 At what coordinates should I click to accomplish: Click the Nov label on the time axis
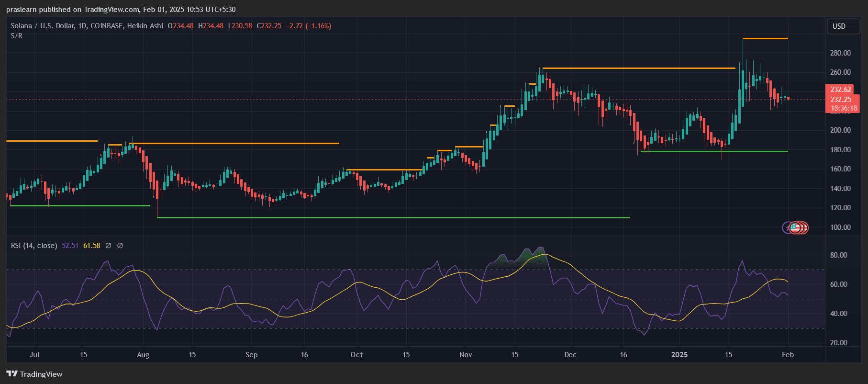(466, 355)
